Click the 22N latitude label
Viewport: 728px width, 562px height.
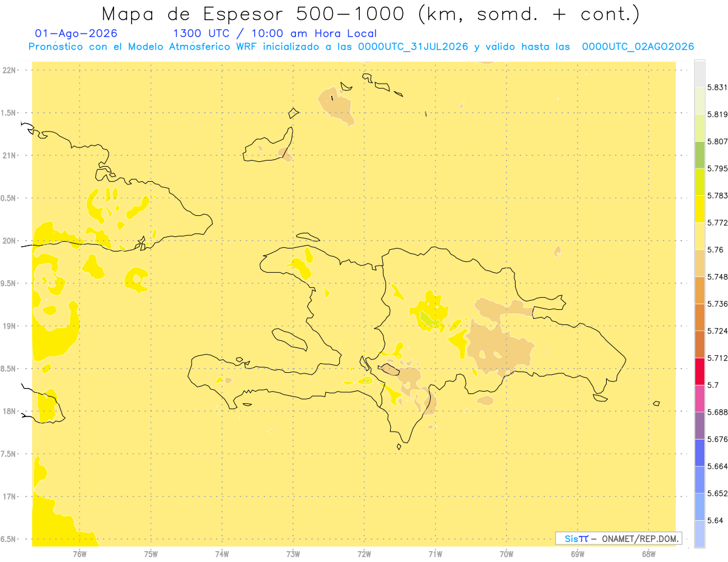(x=9, y=70)
